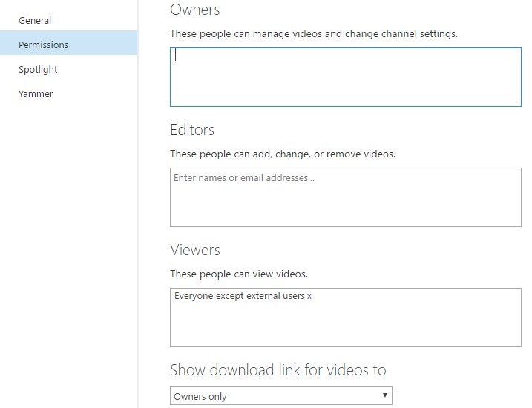
Task: Click the Owners heading text
Action: 194,10
